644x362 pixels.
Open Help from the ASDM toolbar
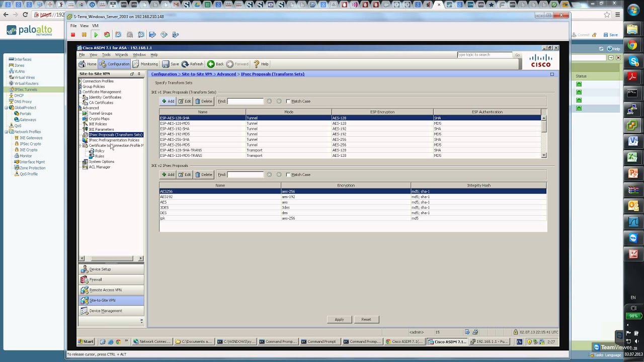pos(261,64)
